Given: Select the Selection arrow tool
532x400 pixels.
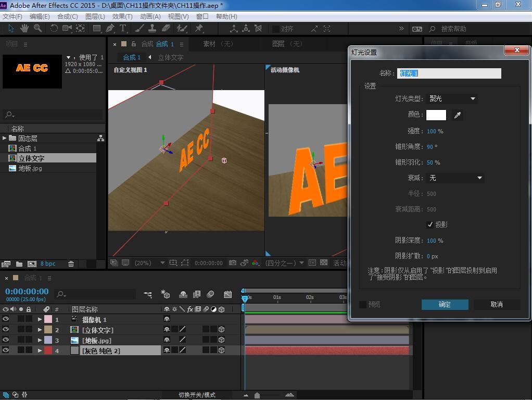Looking at the screenshot, I should coord(11,29).
